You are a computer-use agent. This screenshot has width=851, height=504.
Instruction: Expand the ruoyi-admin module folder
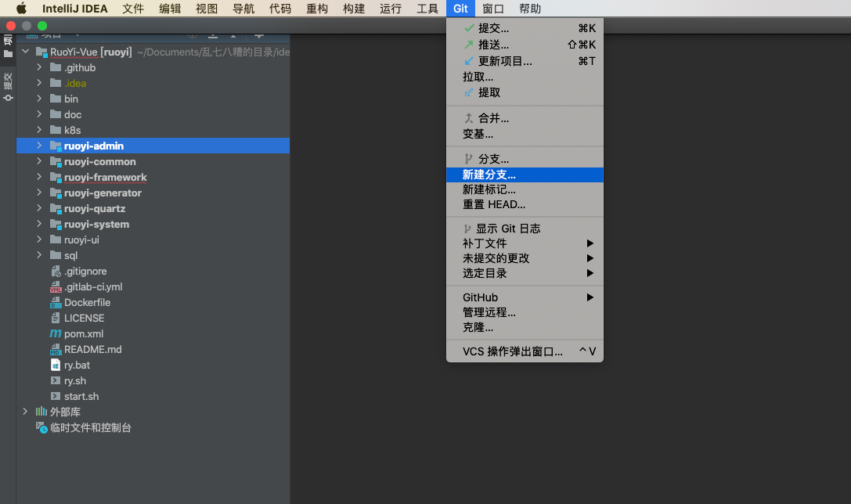pos(38,146)
